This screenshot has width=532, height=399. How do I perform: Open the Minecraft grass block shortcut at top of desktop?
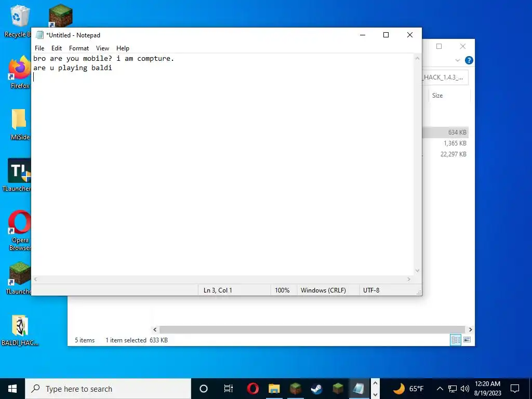tap(60, 16)
